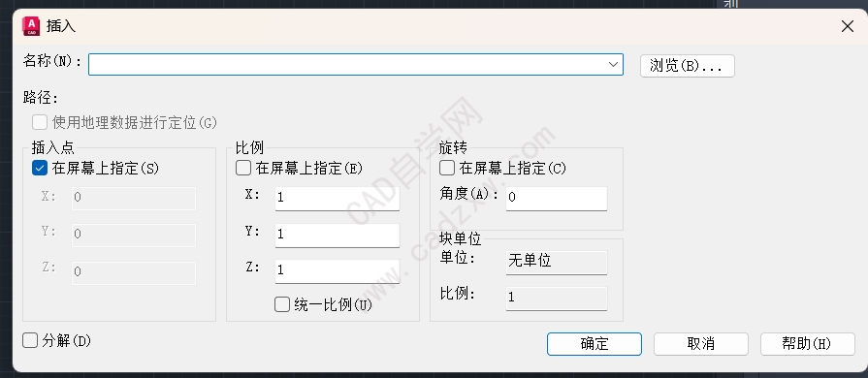Click the 取消 cancel button
The width and height of the screenshot is (868, 378).
tap(701, 344)
